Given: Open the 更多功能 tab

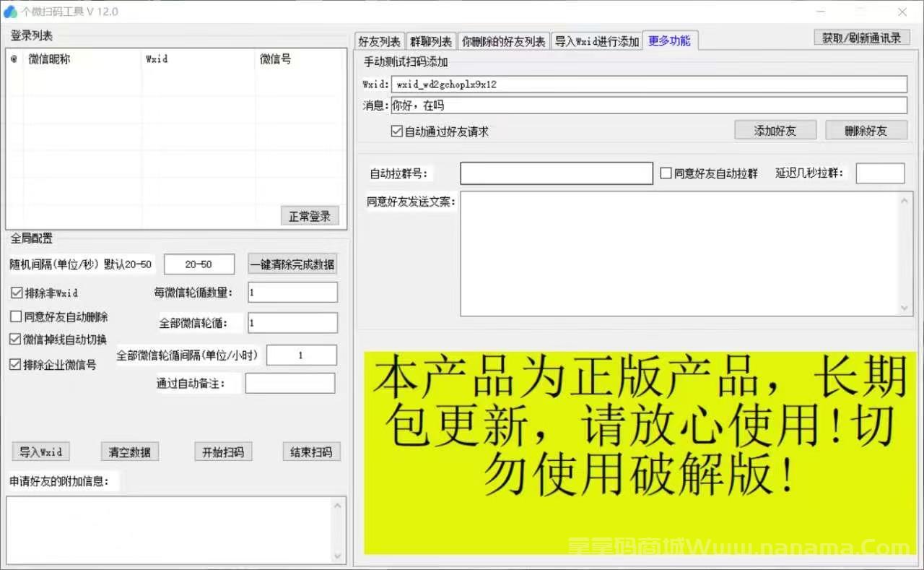Looking at the screenshot, I should 670,41.
